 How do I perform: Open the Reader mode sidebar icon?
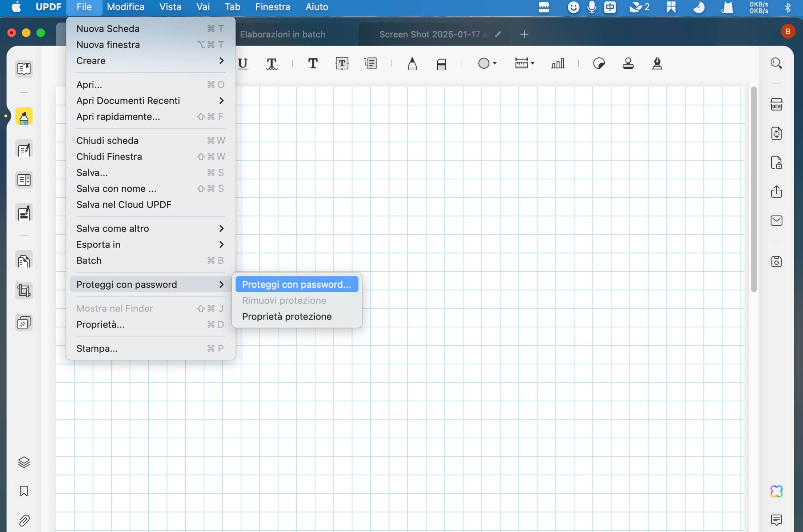pyautogui.click(x=24, y=69)
